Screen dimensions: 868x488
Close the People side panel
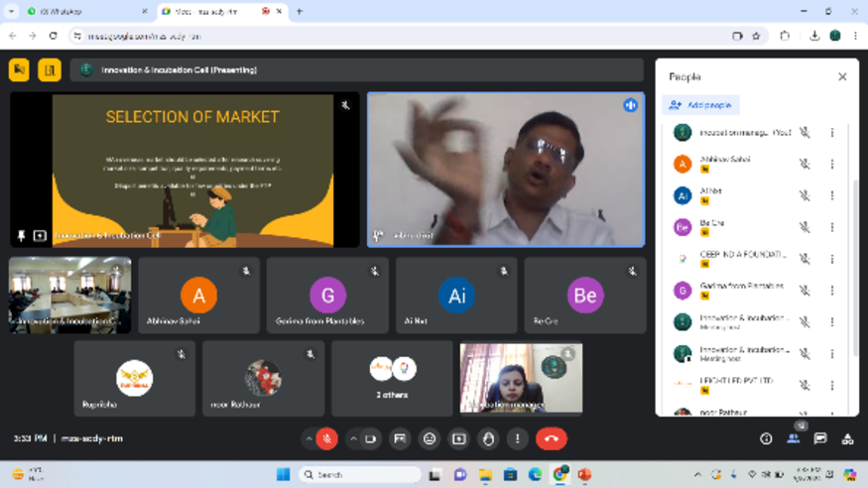[842, 76]
